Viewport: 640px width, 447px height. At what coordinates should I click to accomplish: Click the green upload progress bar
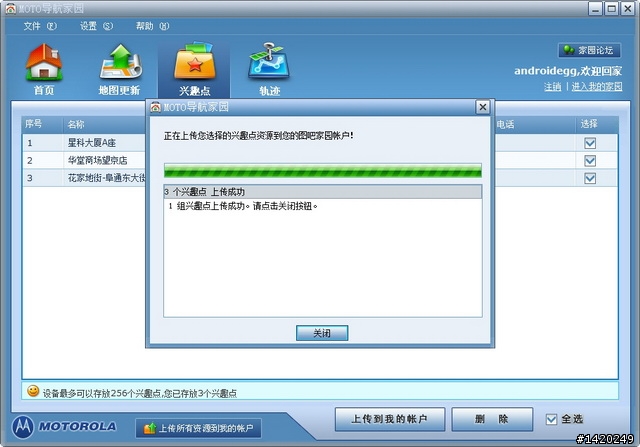coord(322,171)
